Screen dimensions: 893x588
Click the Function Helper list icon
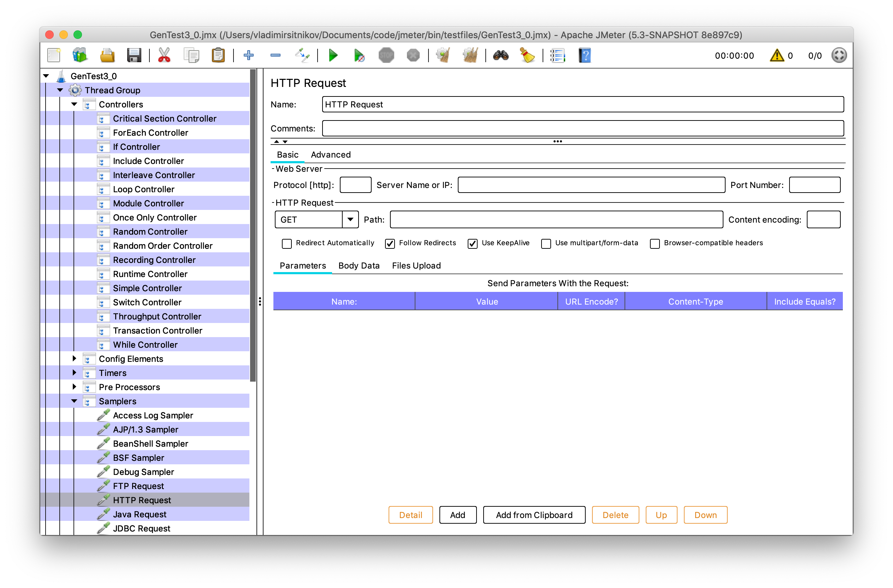pos(557,55)
